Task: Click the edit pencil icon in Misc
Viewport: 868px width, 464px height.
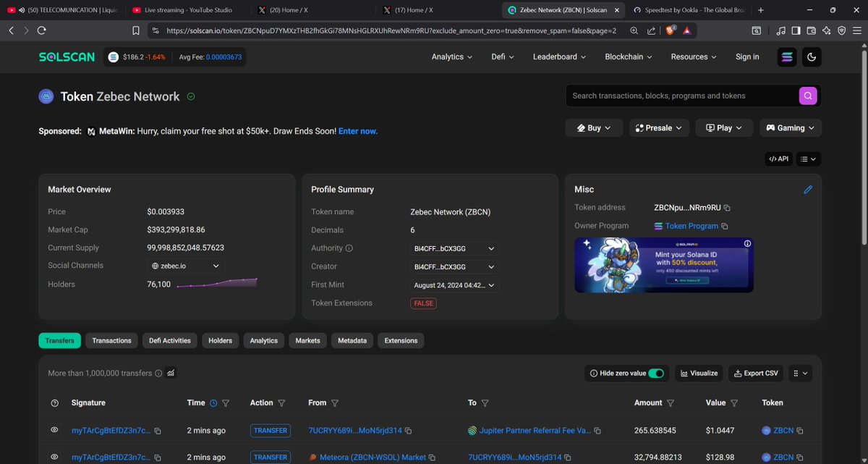Action: [x=808, y=190]
